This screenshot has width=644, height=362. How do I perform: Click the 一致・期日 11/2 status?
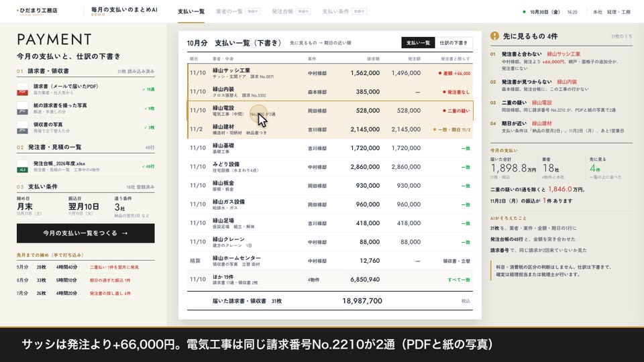tap(451, 129)
